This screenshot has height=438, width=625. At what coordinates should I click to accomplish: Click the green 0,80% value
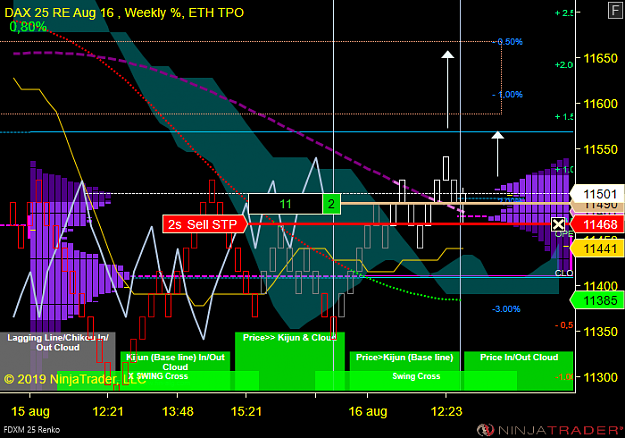(28, 27)
